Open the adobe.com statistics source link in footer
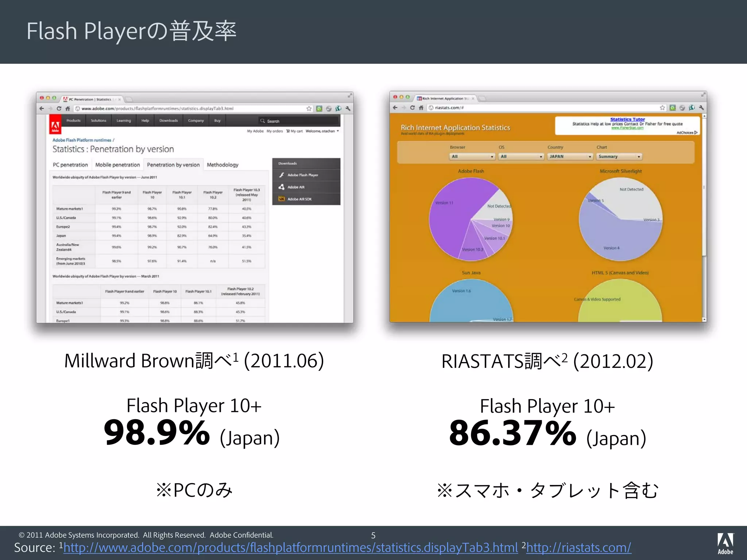This screenshot has width=747, height=560. pos(290,548)
